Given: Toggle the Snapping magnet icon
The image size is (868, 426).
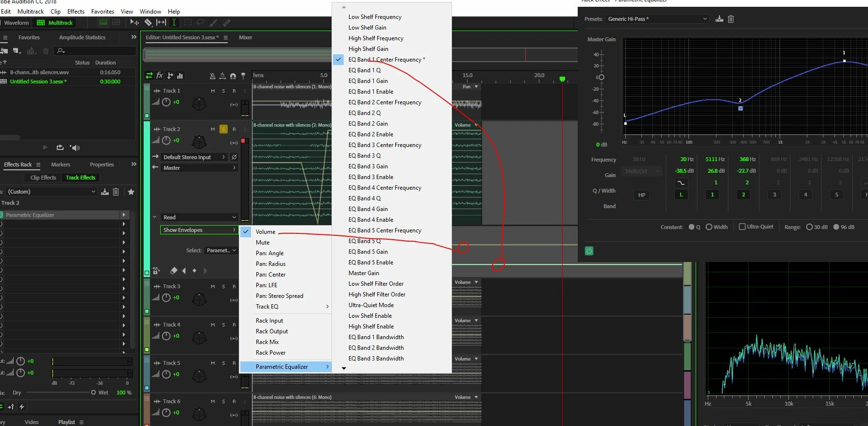Looking at the screenshot, I should (233, 76).
